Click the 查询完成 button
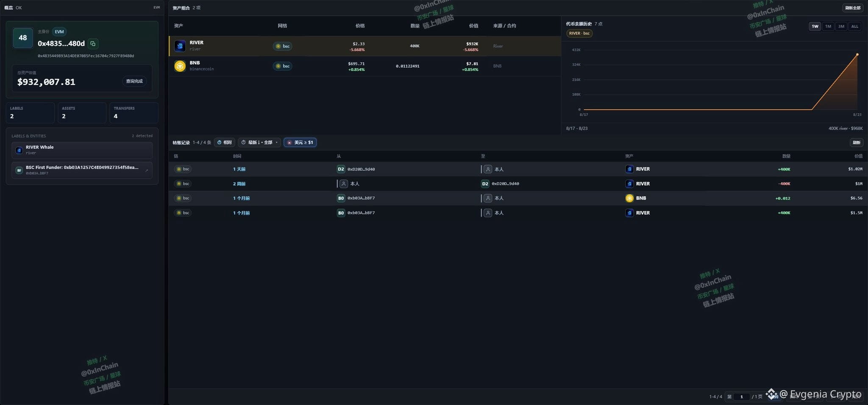 [134, 81]
